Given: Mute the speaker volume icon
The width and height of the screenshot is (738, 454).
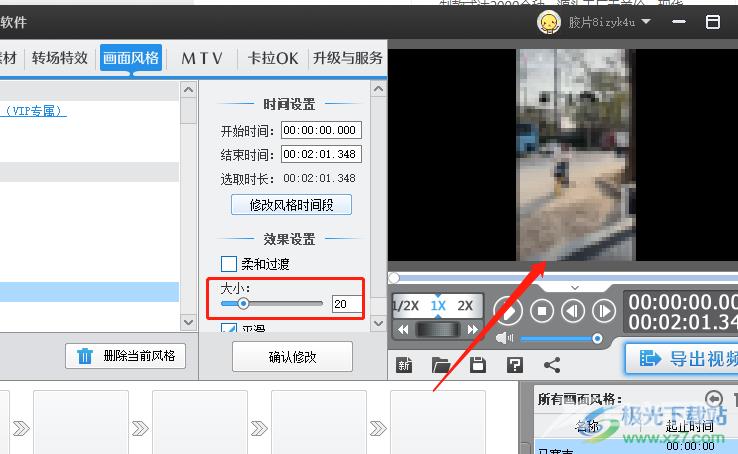Looking at the screenshot, I should coord(505,338).
